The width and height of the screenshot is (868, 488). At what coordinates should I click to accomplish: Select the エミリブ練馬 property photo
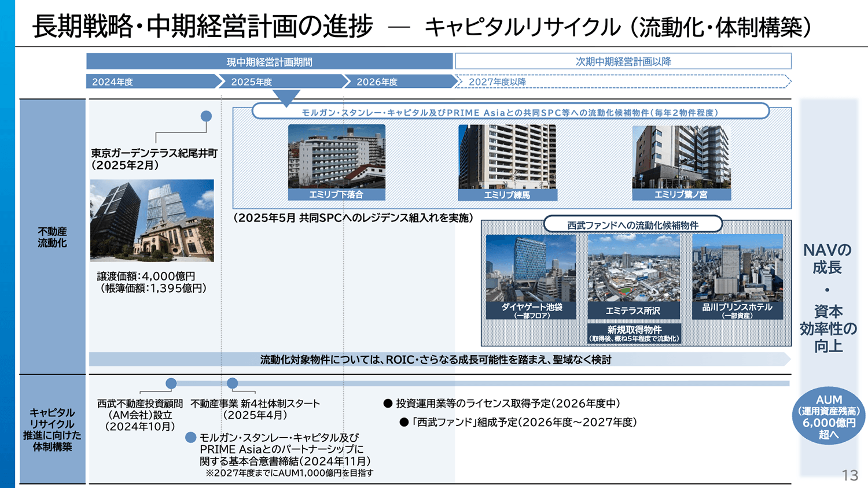[507, 157]
